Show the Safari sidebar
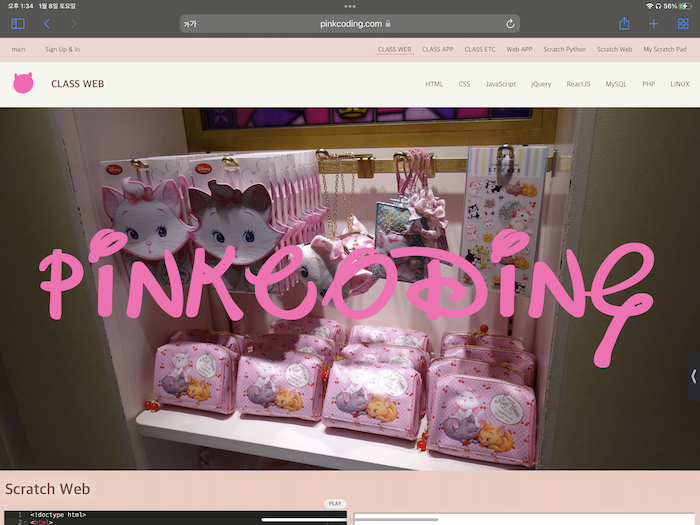 [x=18, y=24]
